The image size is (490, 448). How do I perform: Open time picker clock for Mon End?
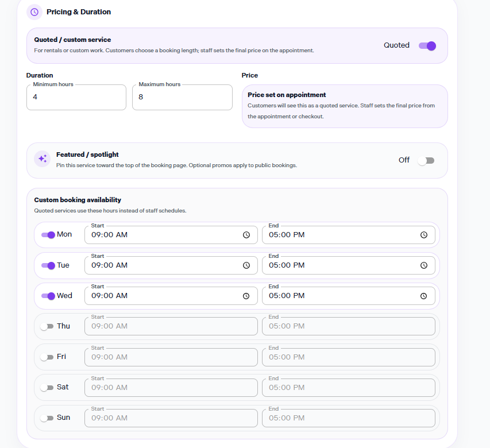pyautogui.click(x=424, y=235)
